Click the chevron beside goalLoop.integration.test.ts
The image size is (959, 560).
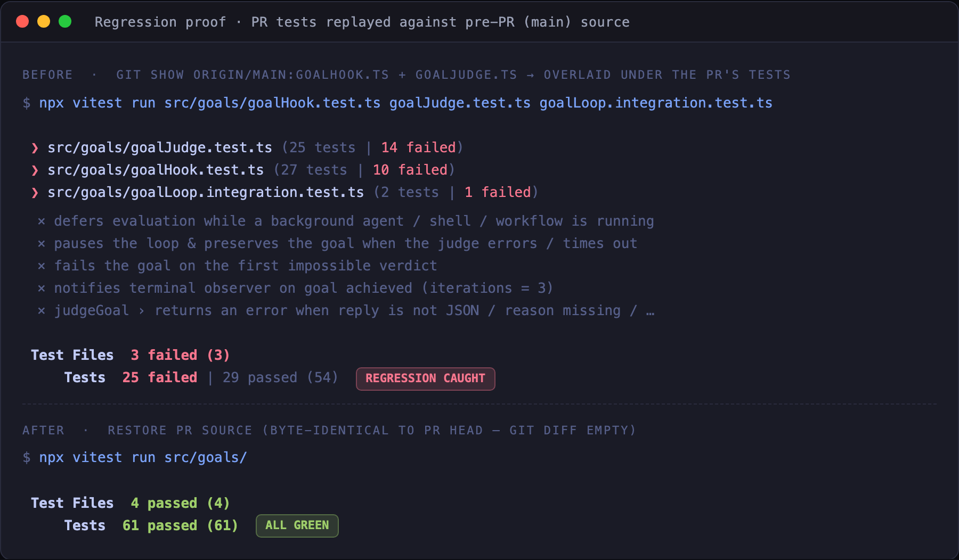(35, 193)
